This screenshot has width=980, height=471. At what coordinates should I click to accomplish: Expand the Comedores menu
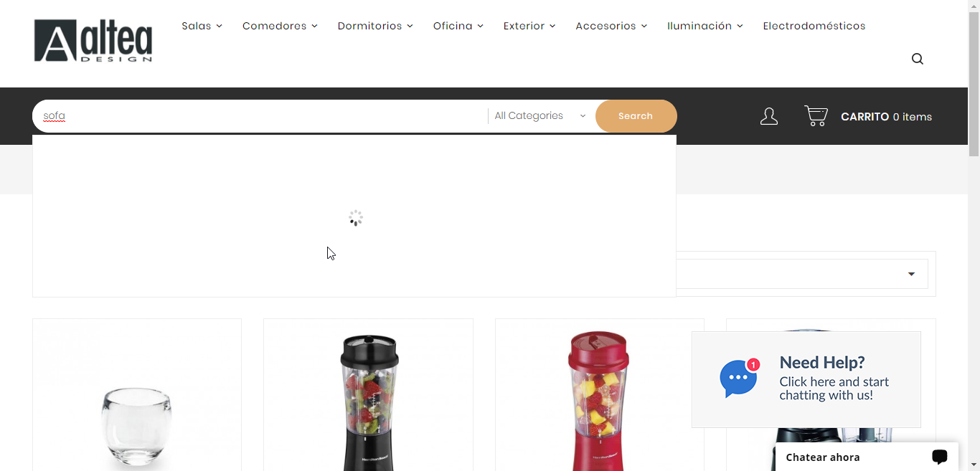coord(280,26)
